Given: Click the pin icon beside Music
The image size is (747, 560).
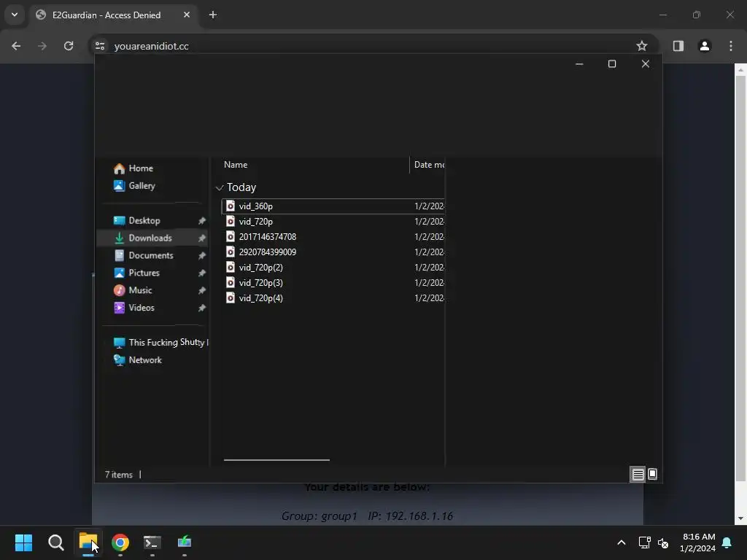Looking at the screenshot, I should pos(202,290).
